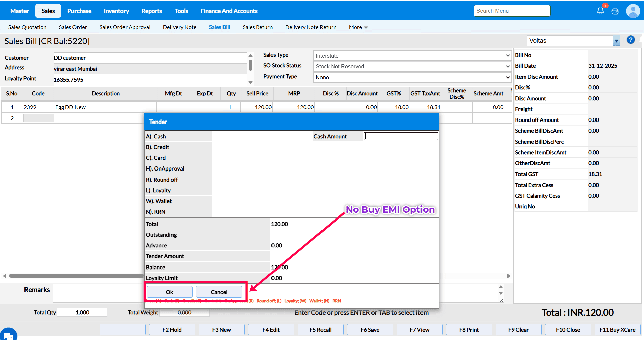Open the SO Stock Status dropdown

coord(412,66)
